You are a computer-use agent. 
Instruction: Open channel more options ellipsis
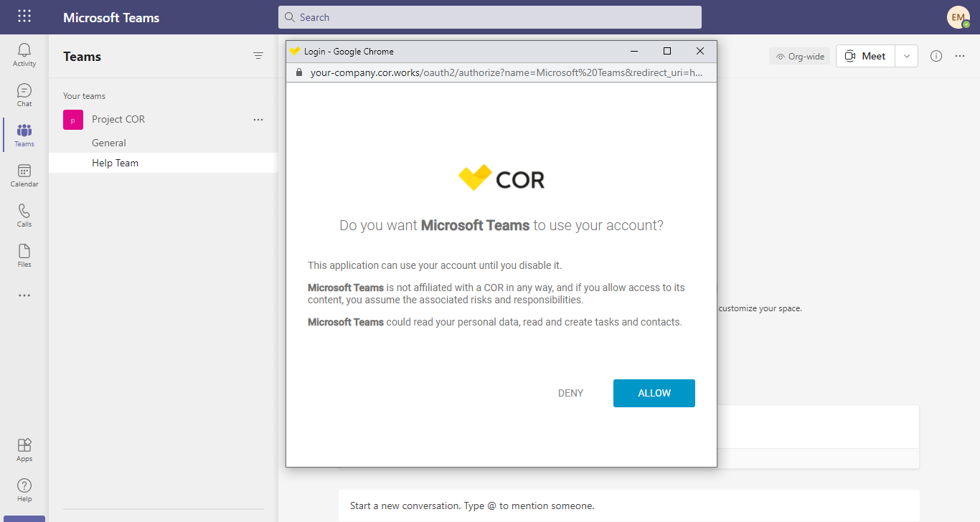click(x=960, y=56)
